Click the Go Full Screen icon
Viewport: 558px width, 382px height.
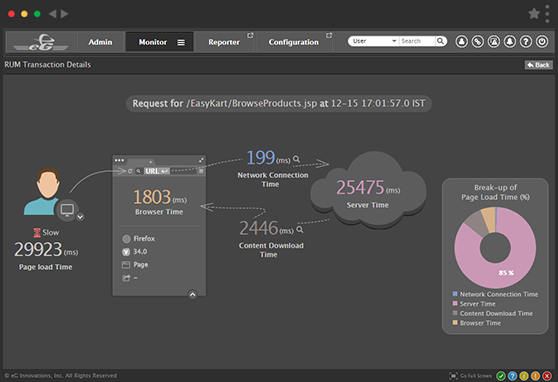coord(453,376)
